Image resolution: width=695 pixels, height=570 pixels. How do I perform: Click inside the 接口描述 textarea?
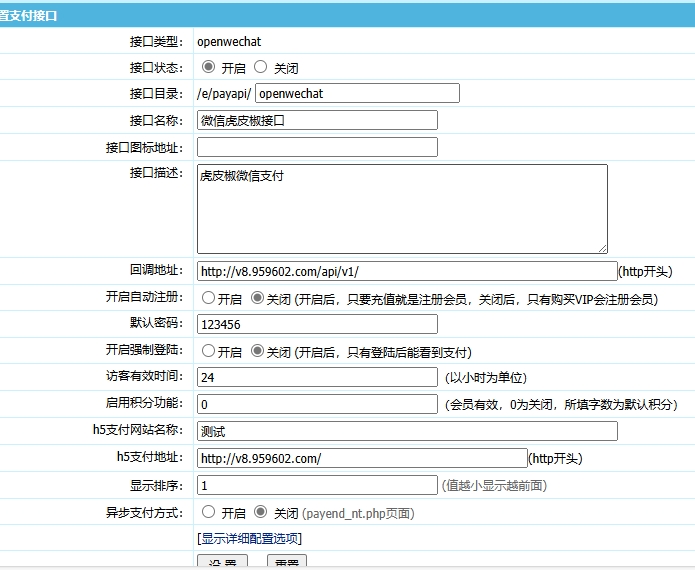(x=402, y=209)
